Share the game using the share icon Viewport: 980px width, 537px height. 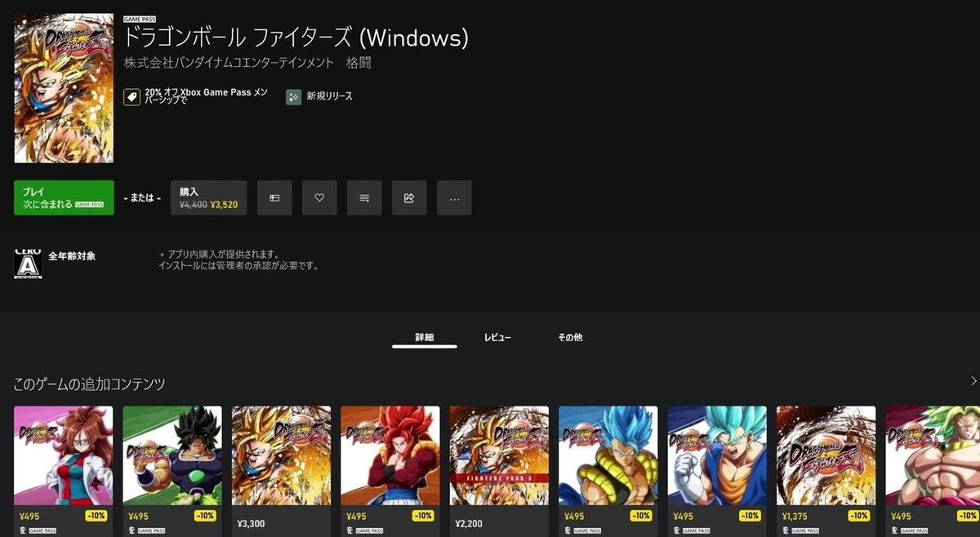(409, 197)
